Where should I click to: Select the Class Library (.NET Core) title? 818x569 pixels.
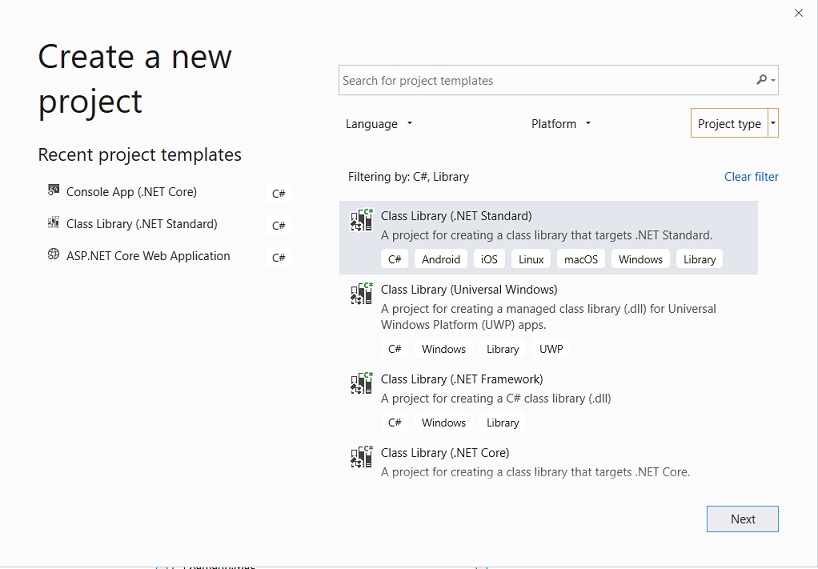[445, 453]
